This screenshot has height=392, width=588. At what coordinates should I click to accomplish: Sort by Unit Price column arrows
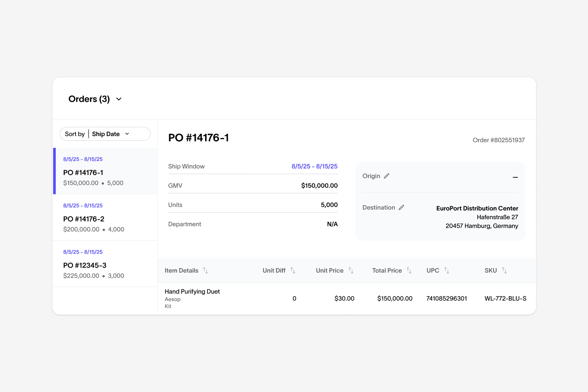tap(351, 270)
